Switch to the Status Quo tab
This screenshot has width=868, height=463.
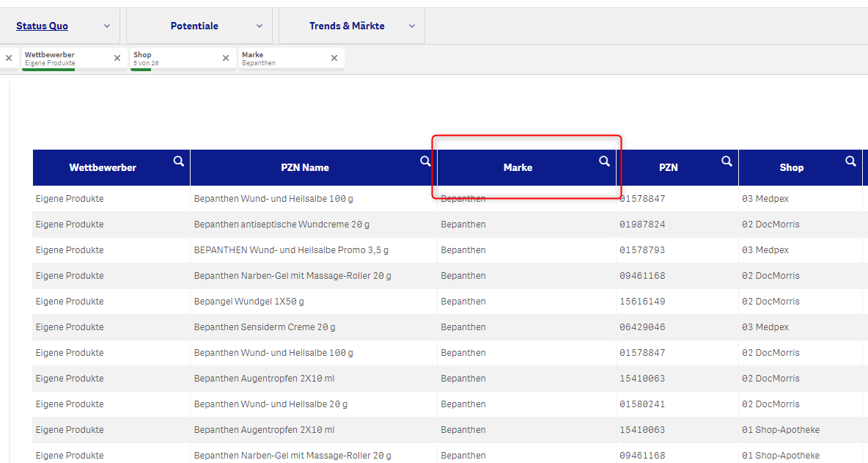coord(42,26)
